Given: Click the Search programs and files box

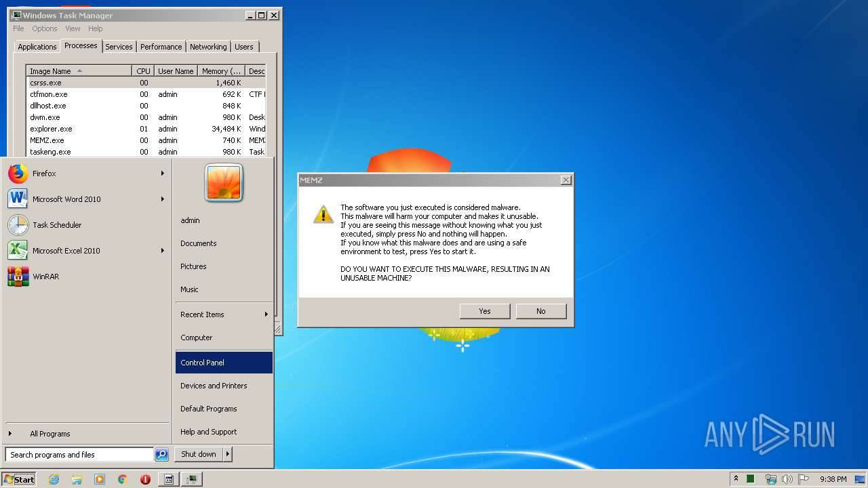Looking at the screenshot, I should coord(79,455).
